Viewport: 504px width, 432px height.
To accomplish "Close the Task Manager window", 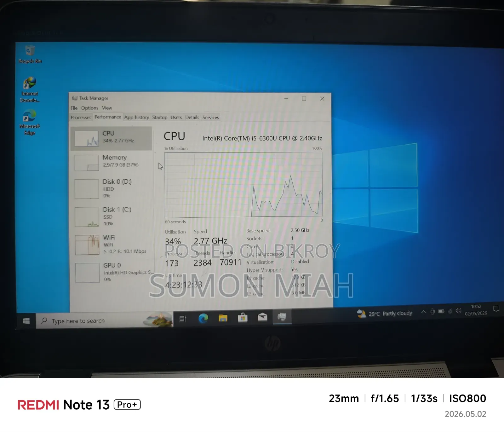I will (x=322, y=99).
